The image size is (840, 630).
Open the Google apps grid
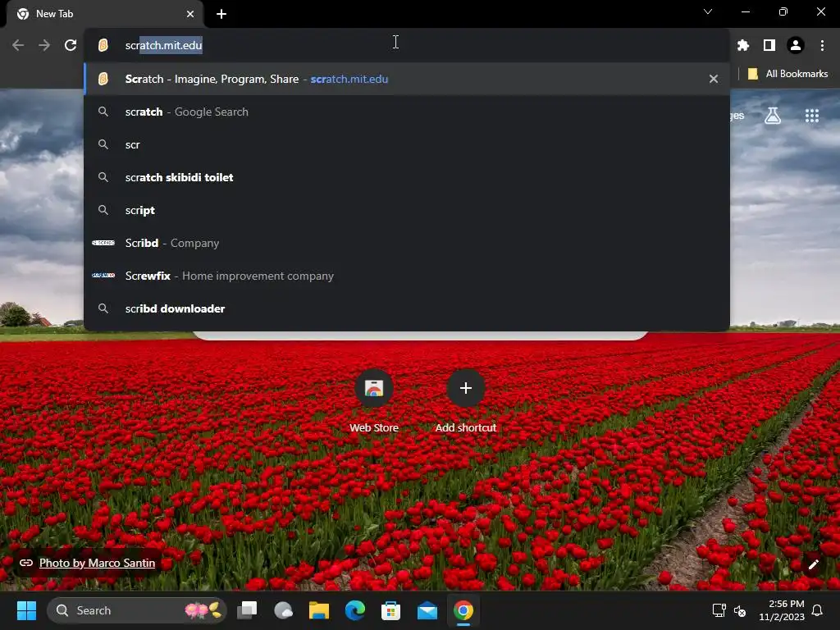[x=812, y=116]
